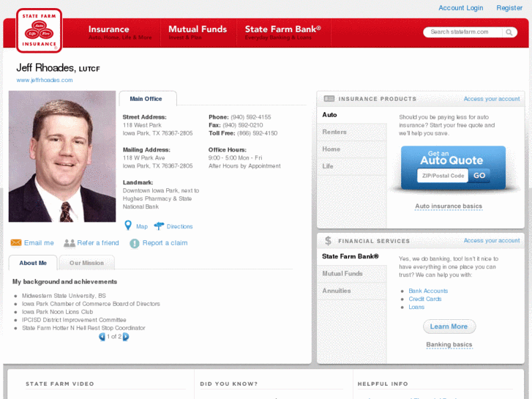532x399 pixels.
Task: Click the Did You Know? heading
Action: pos(228,384)
